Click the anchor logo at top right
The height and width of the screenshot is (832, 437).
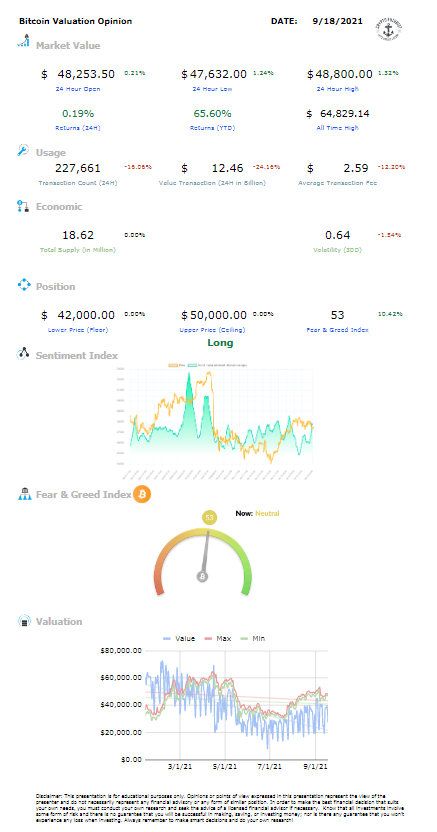[389, 29]
